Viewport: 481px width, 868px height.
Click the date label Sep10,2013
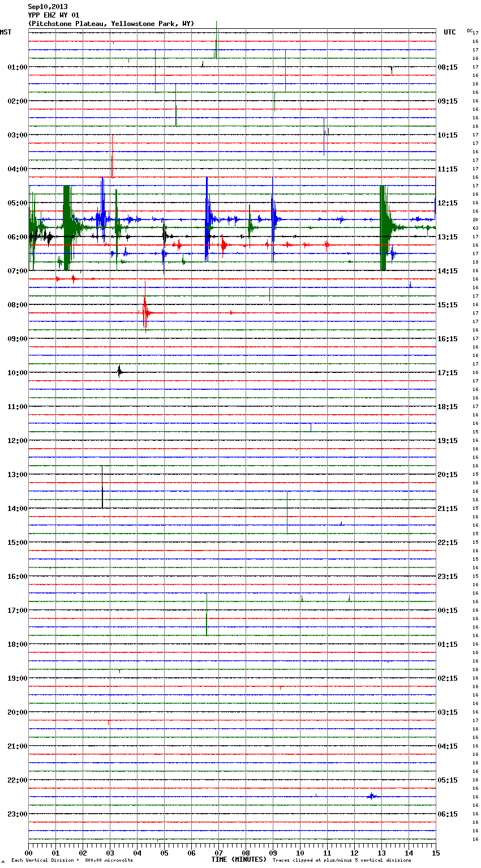[48, 7]
